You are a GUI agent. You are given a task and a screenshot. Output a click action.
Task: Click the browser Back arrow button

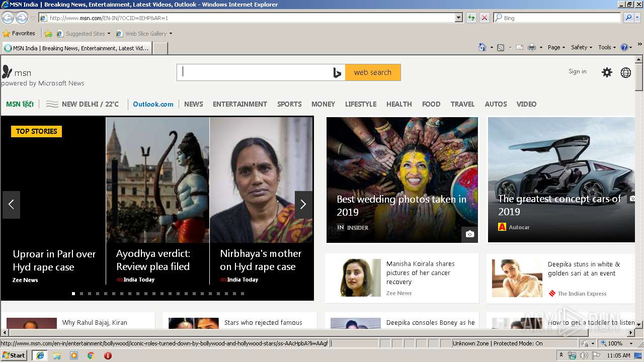[8, 18]
